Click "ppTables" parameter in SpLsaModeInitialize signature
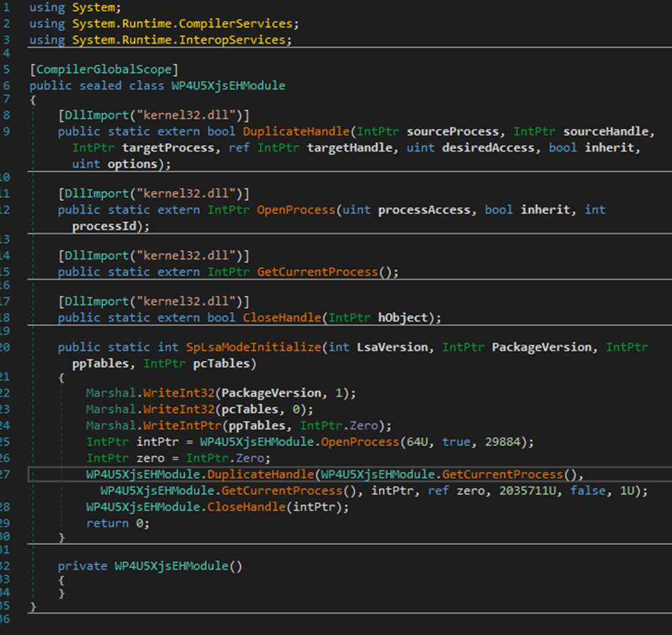 point(100,363)
